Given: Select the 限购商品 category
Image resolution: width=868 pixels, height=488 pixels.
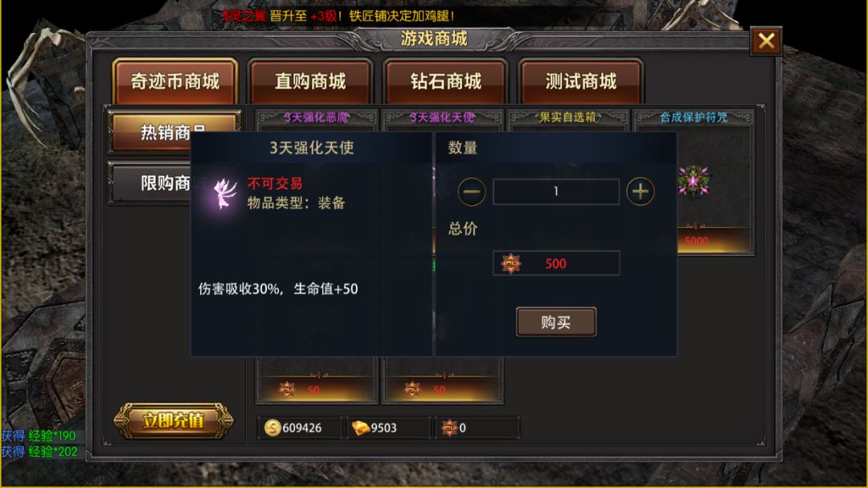Looking at the screenshot, I should (x=149, y=182).
